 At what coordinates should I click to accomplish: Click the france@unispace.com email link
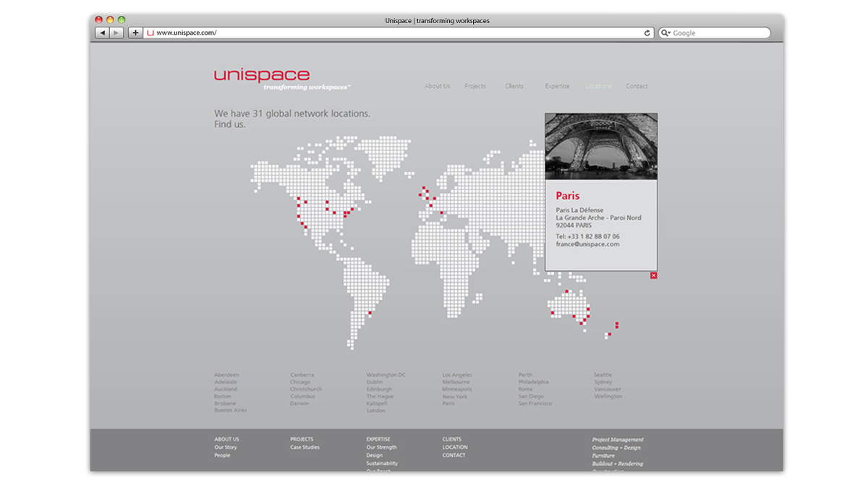tap(587, 244)
